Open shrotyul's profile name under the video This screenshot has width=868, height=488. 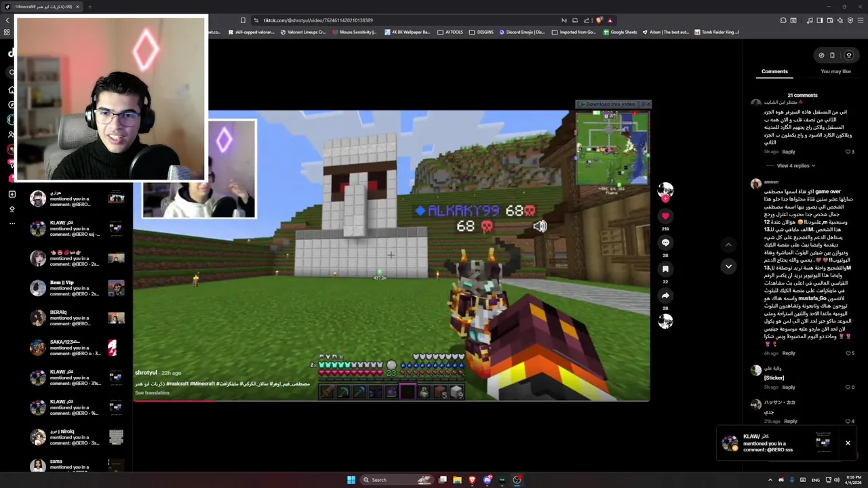pyautogui.click(x=146, y=373)
